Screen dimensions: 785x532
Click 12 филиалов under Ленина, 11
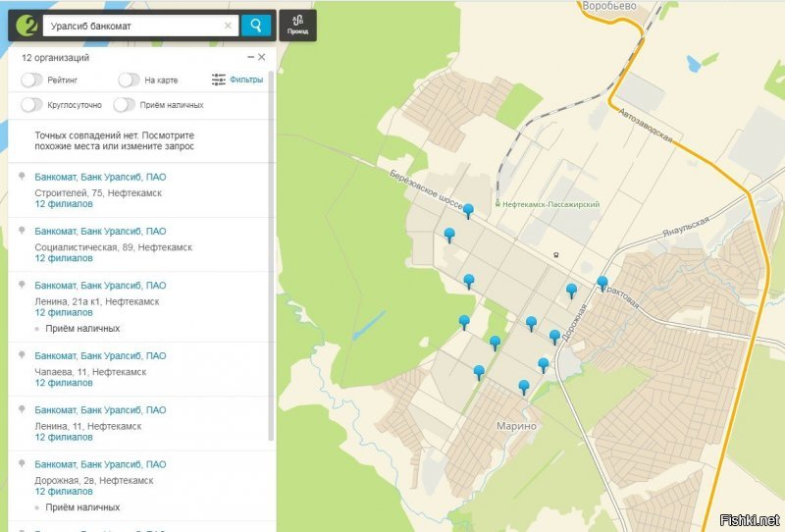[64, 437]
